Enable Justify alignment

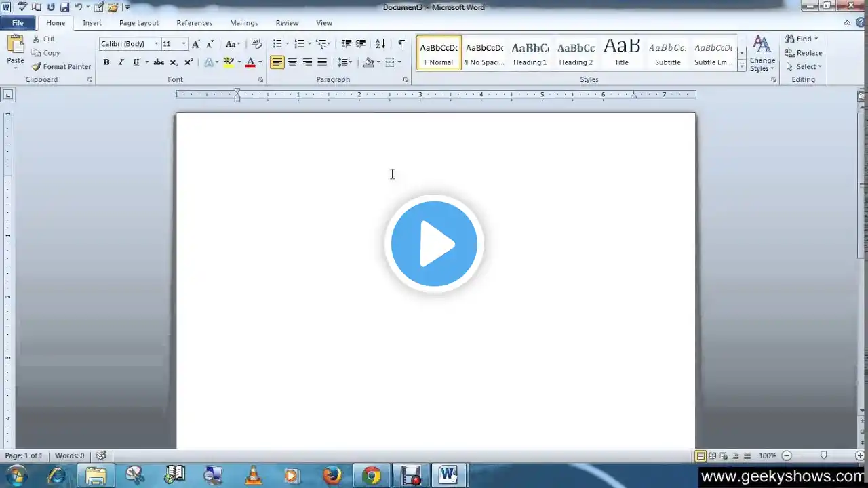point(322,62)
